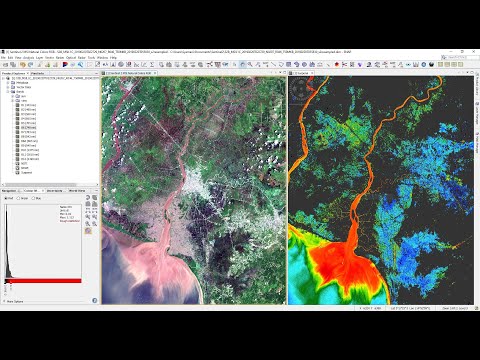Open the Mask Manager side tab

[x=477, y=143]
